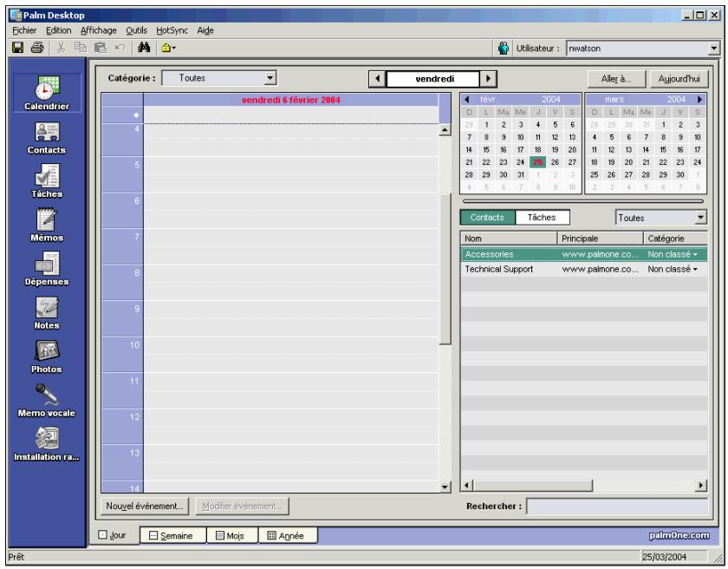Image resolution: width=728 pixels, height=569 pixels.
Task: Click the Rechercher search field
Action: point(617,507)
